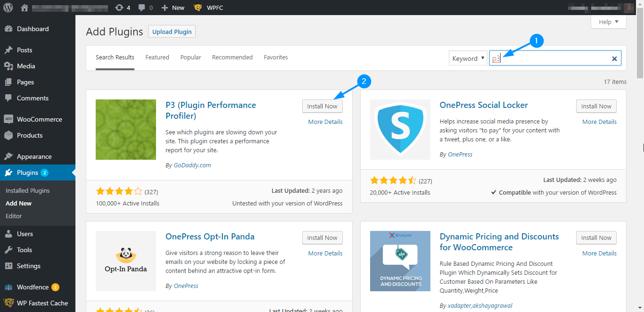644x312 pixels.
Task: Open OnePress Social Locker title link
Action: [484, 105]
